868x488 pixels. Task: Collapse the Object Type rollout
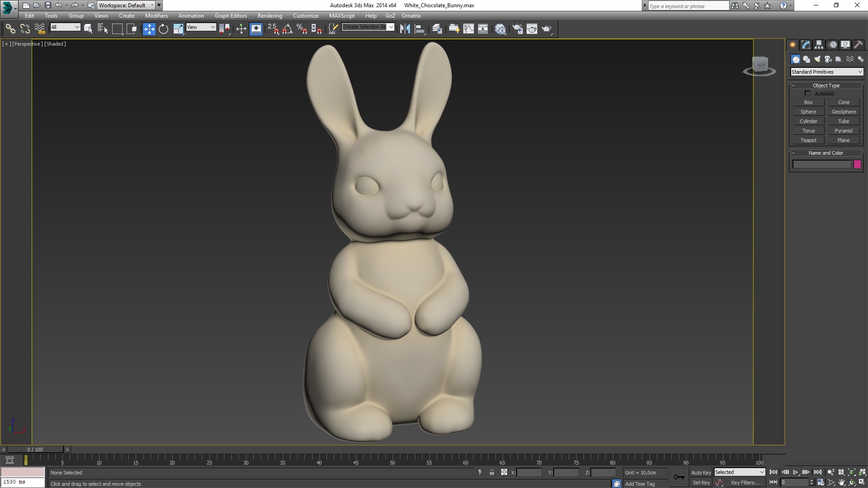click(x=826, y=85)
